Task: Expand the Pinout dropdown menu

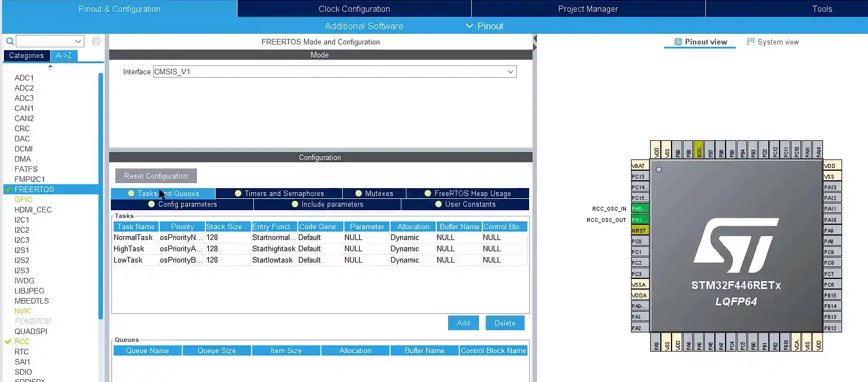Action: pyautogui.click(x=485, y=26)
